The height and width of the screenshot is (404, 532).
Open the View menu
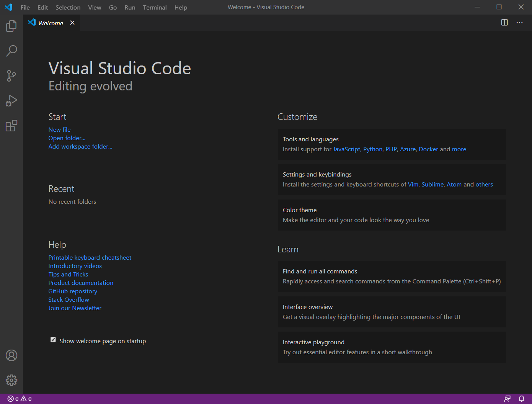(95, 7)
